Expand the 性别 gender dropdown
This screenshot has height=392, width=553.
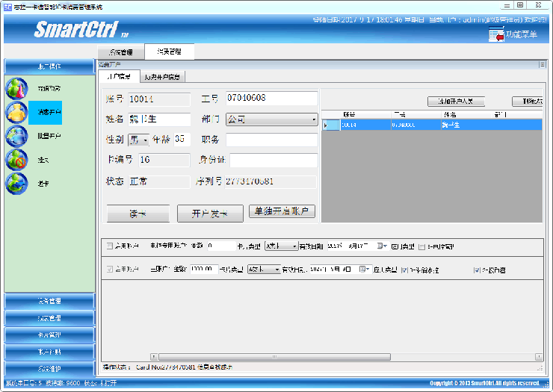(x=145, y=140)
